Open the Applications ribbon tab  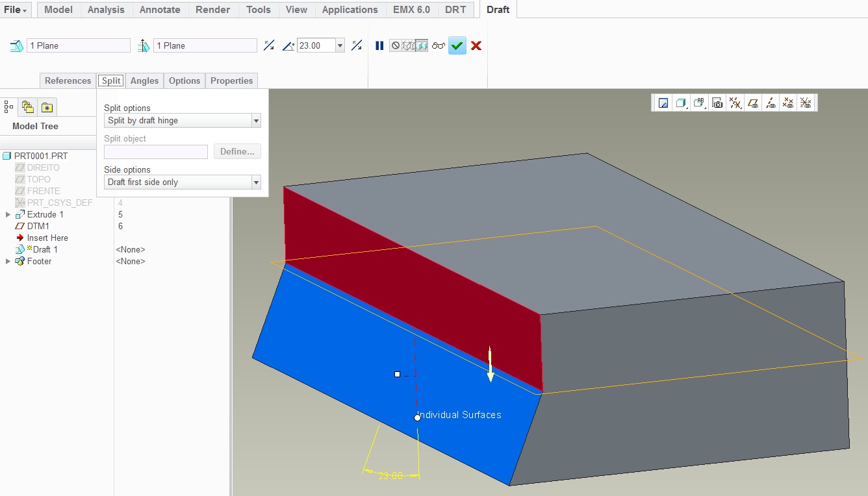click(350, 10)
